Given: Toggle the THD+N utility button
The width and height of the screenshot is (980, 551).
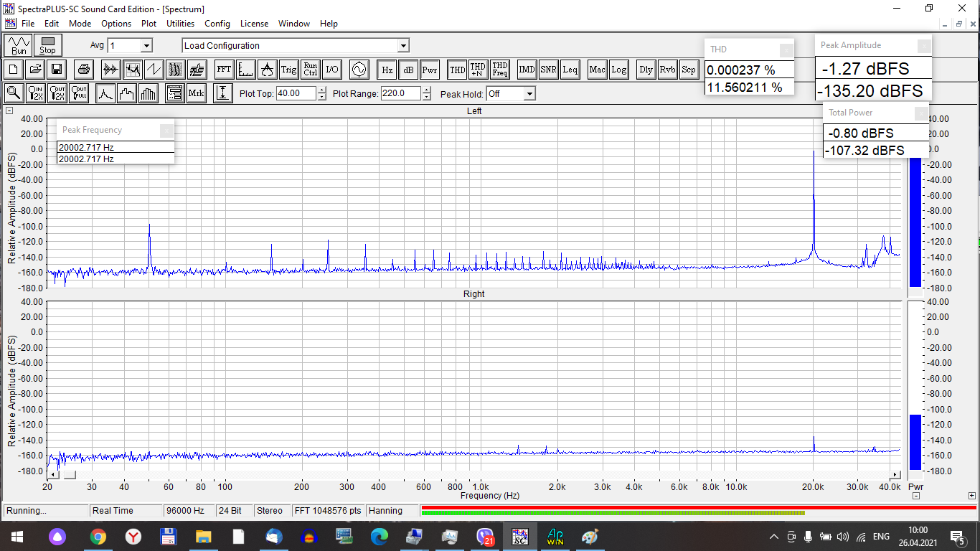Looking at the screenshot, I should pyautogui.click(x=478, y=70).
